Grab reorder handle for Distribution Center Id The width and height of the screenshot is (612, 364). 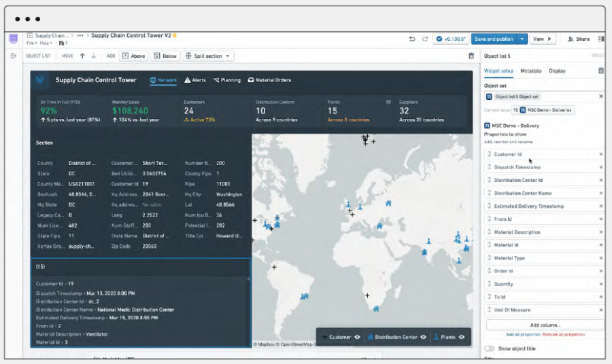(490, 180)
